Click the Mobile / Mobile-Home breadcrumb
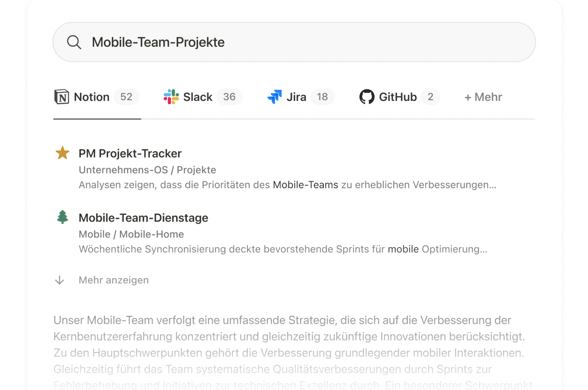 point(131,234)
